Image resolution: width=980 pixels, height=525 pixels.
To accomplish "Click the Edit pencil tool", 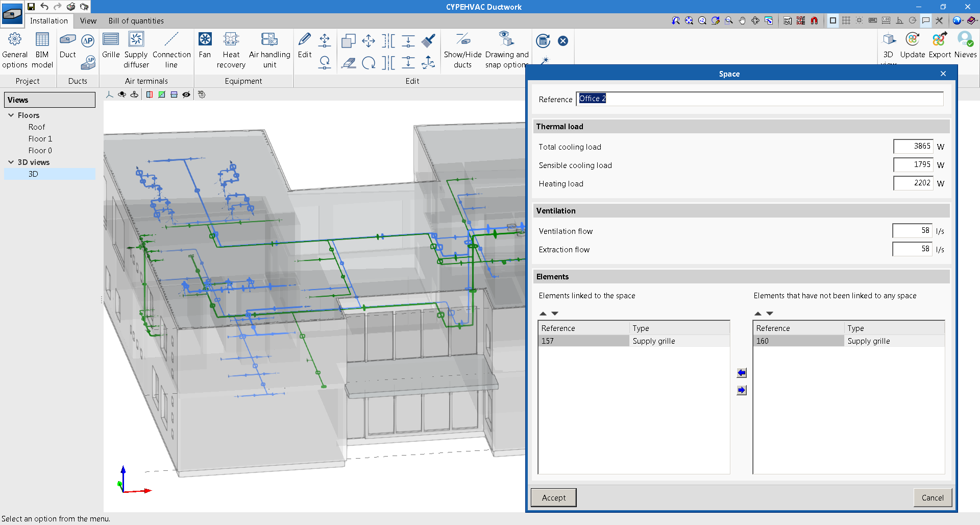I will [305, 45].
